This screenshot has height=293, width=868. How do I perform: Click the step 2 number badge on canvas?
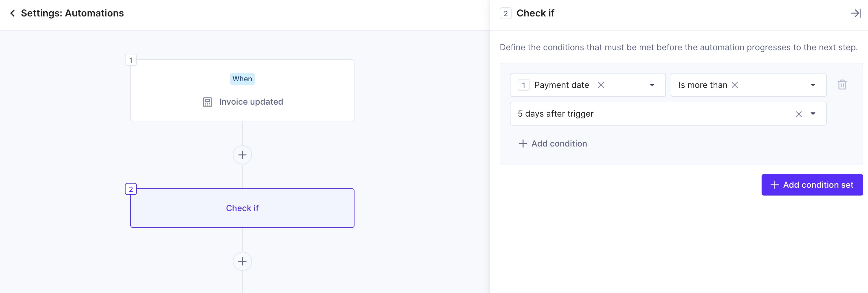tap(131, 189)
